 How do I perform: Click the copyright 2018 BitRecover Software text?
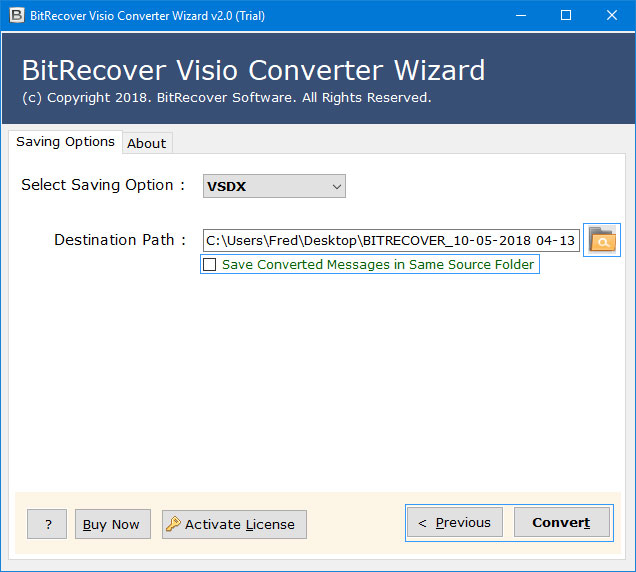pos(226,98)
